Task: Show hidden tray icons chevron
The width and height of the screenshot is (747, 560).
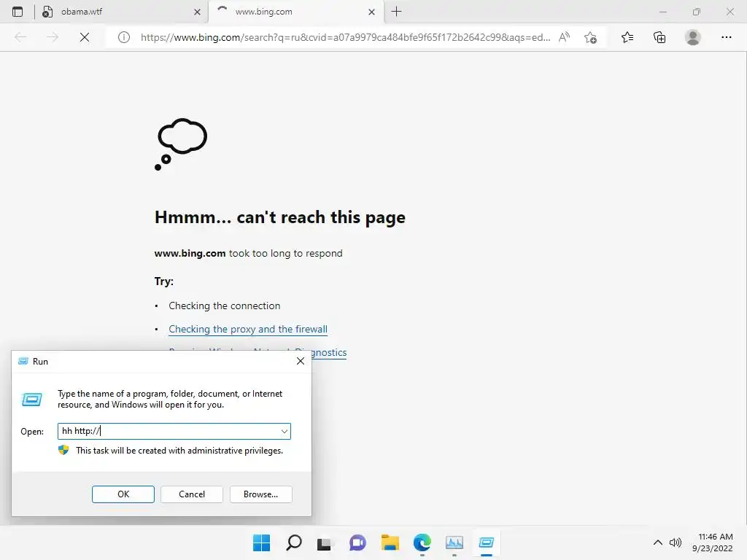Action: click(657, 542)
